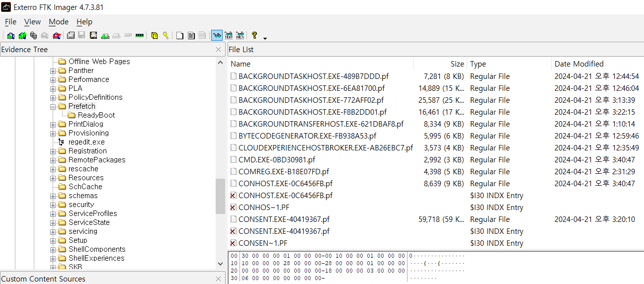
Task: Click the Add Evidence Item toolbar icon
Action: [10, 36]
